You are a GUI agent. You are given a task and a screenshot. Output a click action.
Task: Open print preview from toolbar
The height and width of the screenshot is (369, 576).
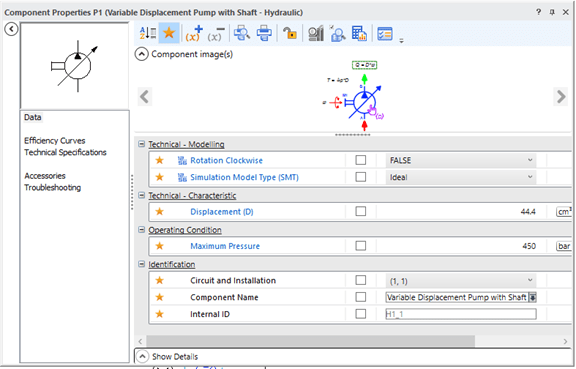click(x=242, y=33)
